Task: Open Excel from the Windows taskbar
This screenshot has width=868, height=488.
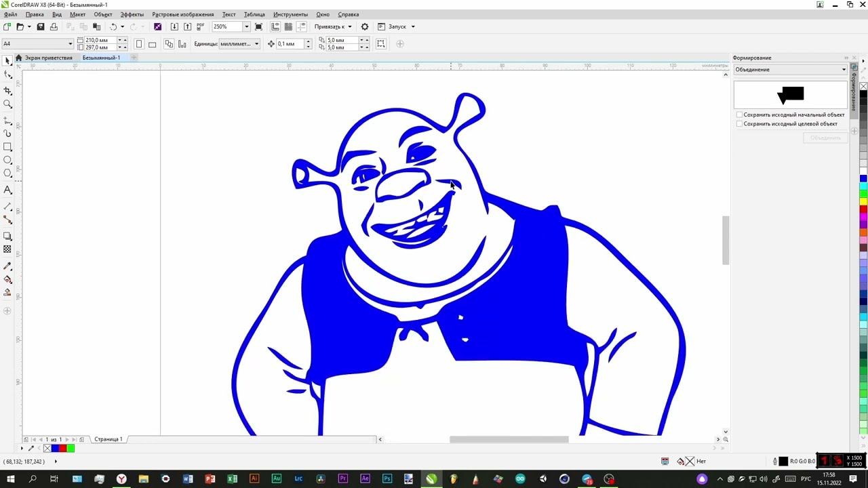Action: click(232, 479)
